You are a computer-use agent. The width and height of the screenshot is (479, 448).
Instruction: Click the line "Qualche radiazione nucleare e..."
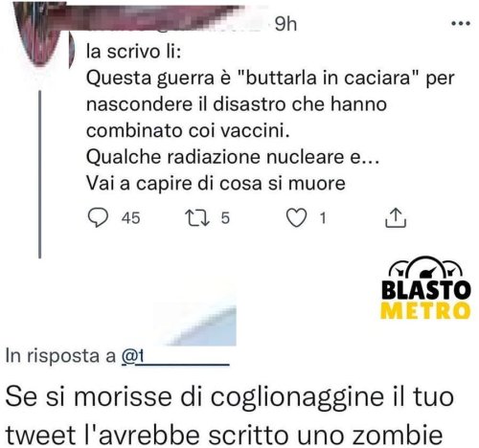(x=233, y=157)
